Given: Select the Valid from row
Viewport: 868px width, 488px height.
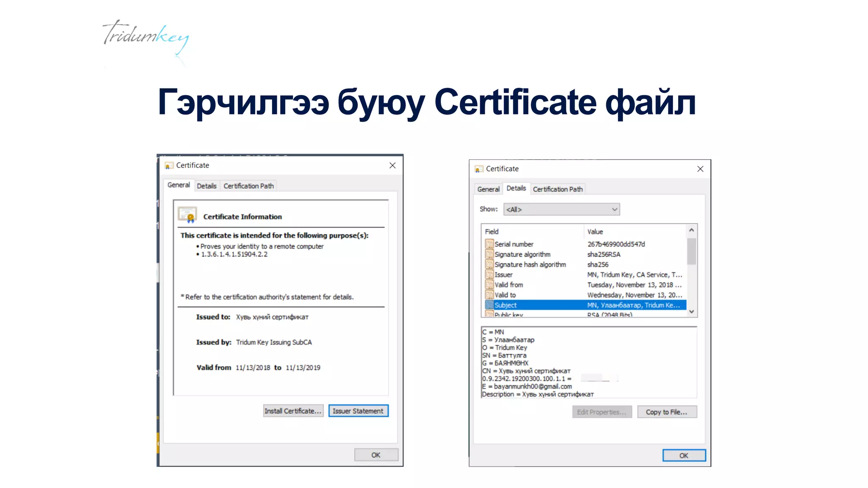Looking at the screenshot, I should pyautogui.click(x=585, y=285).
